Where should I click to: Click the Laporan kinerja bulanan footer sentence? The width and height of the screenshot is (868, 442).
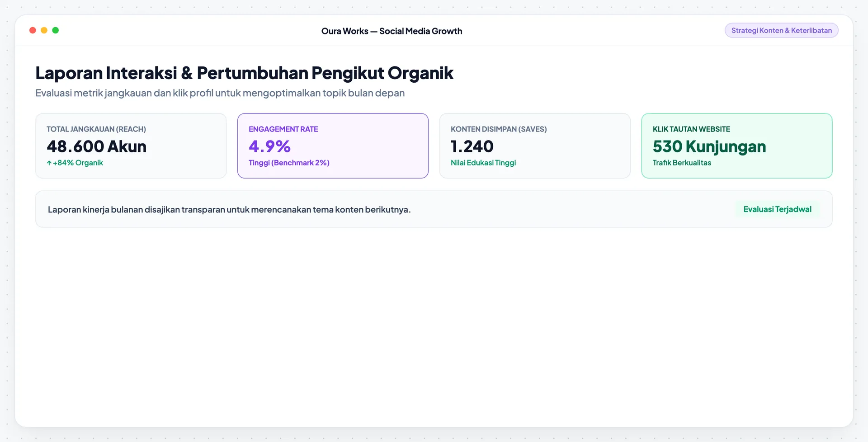coord(229,210)
